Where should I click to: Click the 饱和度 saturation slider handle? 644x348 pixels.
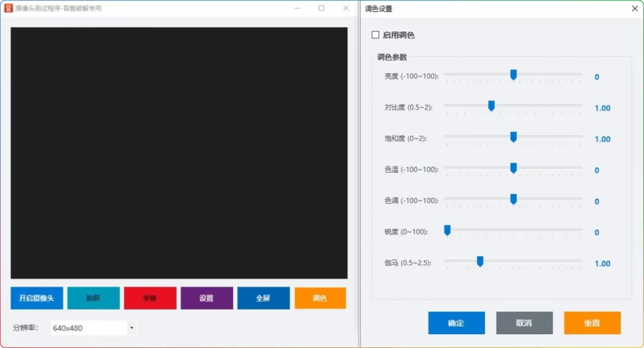pyautogui.click(x=513, y=137)
